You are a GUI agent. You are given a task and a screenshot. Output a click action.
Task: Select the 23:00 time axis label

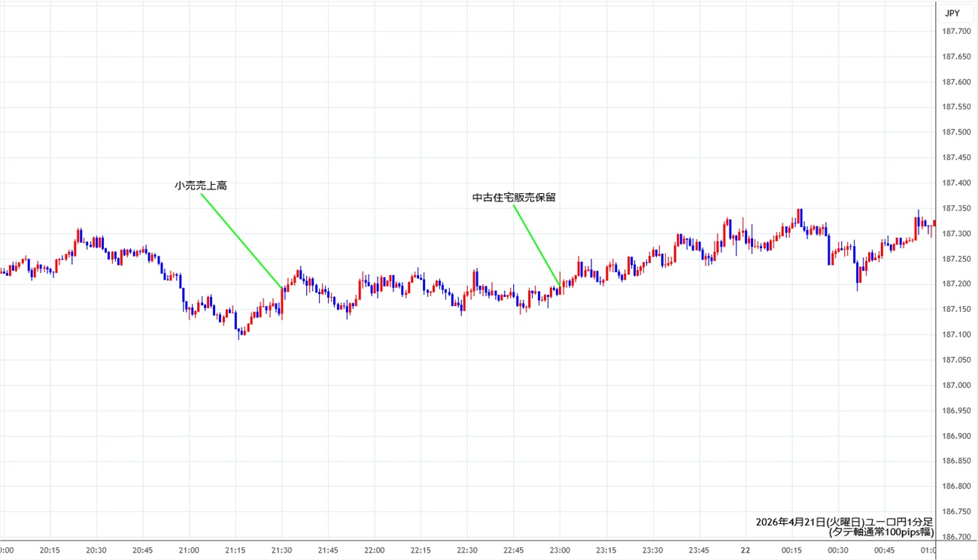(560, 550)
